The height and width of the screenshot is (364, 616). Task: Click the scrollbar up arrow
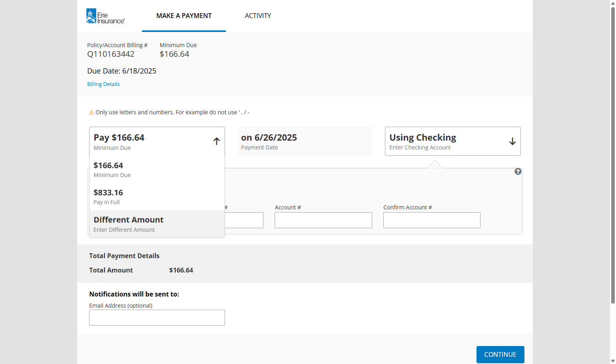(613, 3)
